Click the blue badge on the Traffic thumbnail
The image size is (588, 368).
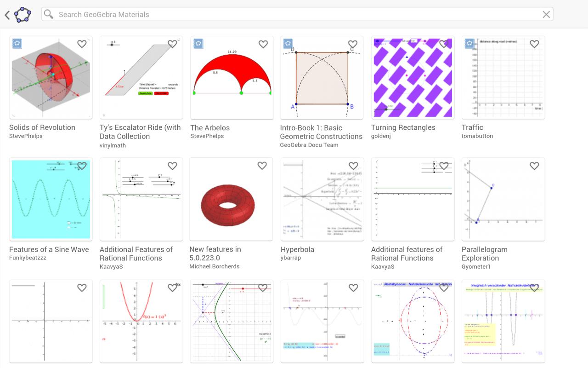469,43
